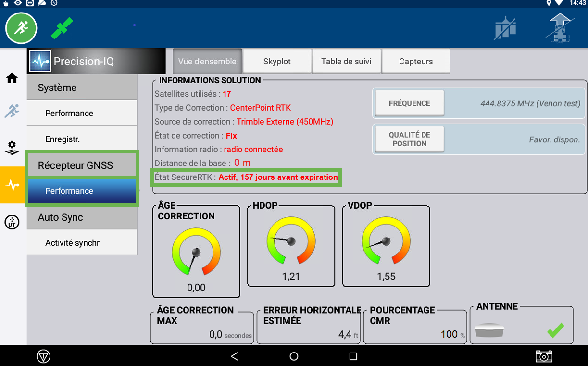Tap the green running-man activity icon

pos(21,28)
